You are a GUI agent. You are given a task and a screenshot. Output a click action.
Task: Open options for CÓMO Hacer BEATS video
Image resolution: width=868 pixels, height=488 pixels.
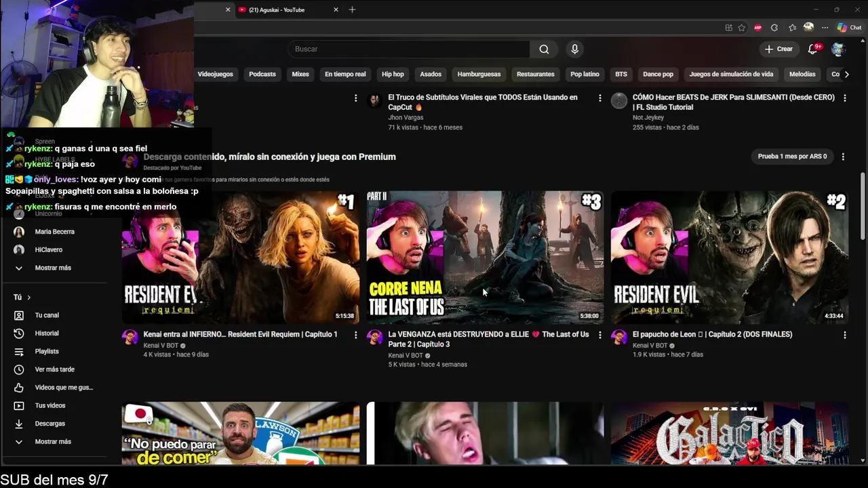pos(844,98)
